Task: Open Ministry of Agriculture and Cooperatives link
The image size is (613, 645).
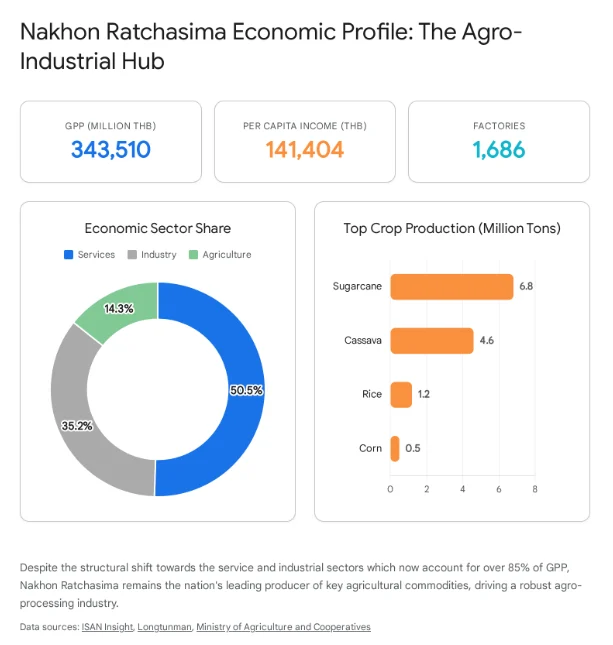Action: pos(283,626)
